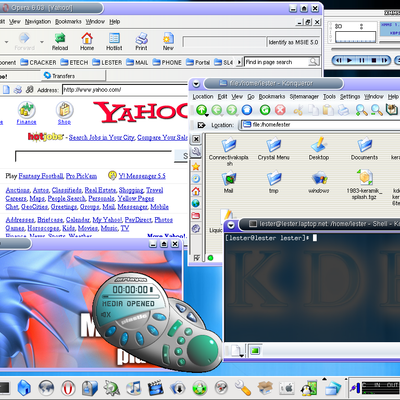Click the Forward arrow in Konqueror toolbar
Image resolution: width=400 pixels, height=400 pixels.
pyautogui.click(x=232, y=110)
